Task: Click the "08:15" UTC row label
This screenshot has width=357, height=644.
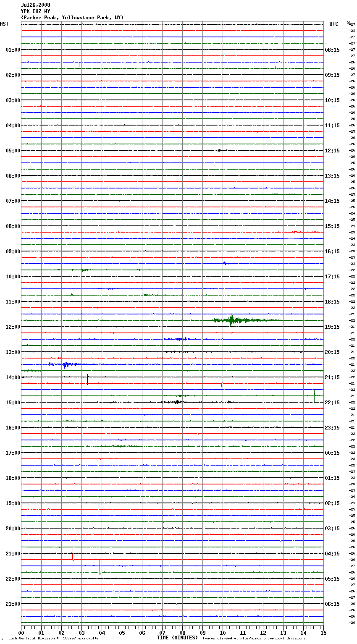Action: click(332, 50)
